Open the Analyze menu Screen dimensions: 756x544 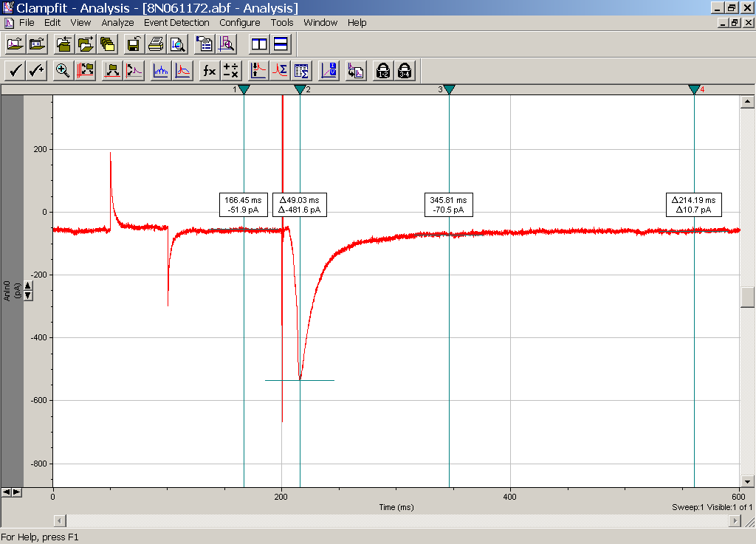tap(117, 23)
